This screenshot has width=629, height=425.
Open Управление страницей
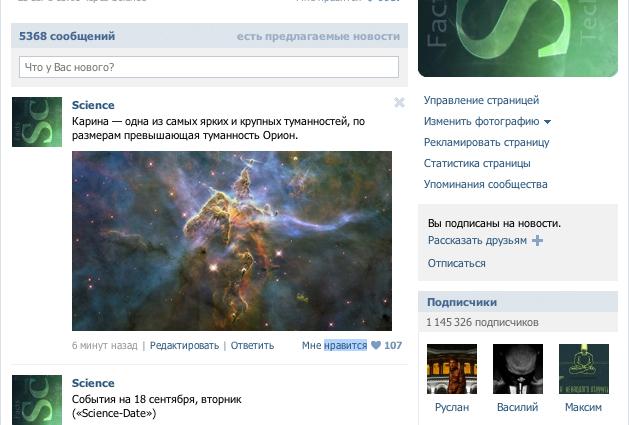(481, 100)
